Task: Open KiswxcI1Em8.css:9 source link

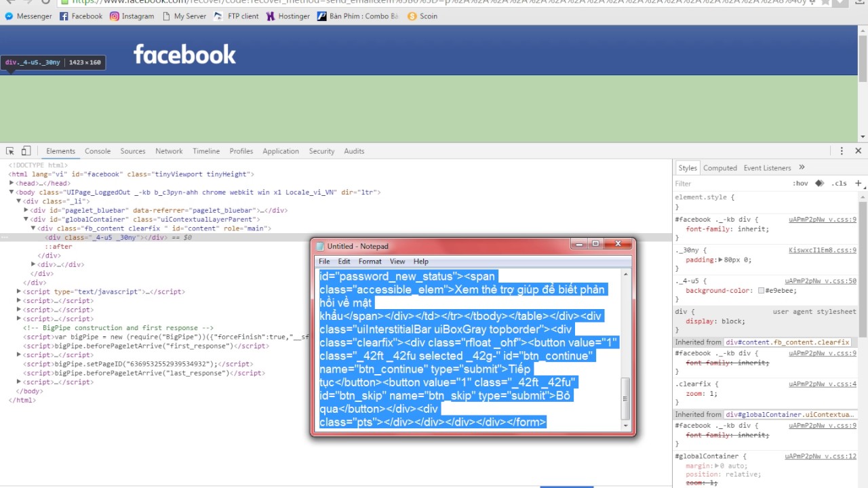Action: pyautogui.click(x=823, y=250)
